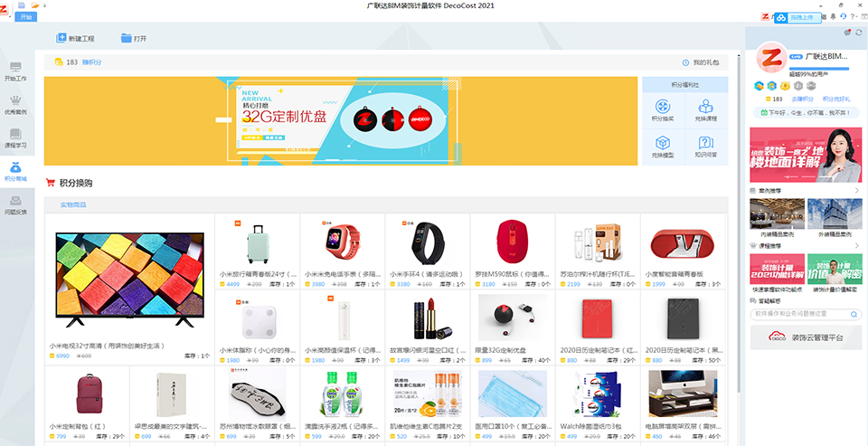Open the 装饰一点通 楼地面详解 banner
The height and width of the screenshot is (446, 868).
pyautogui.click(x=806, y=155)
